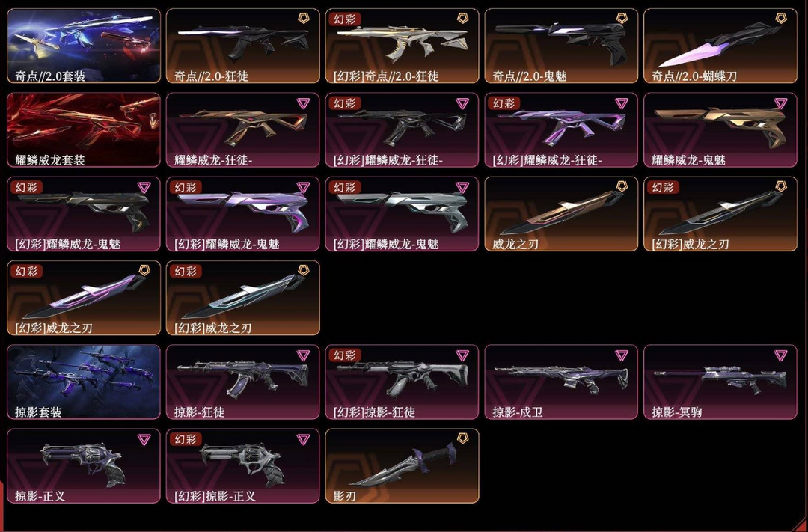Click 幻彩 badge on [幻彩]掠影-正义 card

point(186,439)
